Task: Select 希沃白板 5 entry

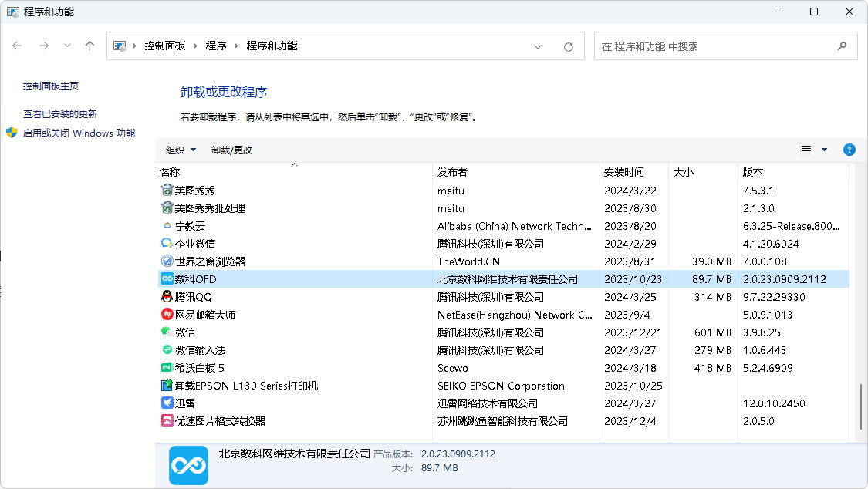Action: (x=199, y=368)
